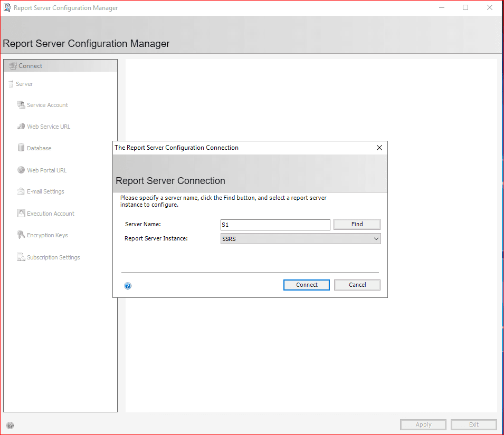Click the E-mail Settings icon

(x=21, y=191)
